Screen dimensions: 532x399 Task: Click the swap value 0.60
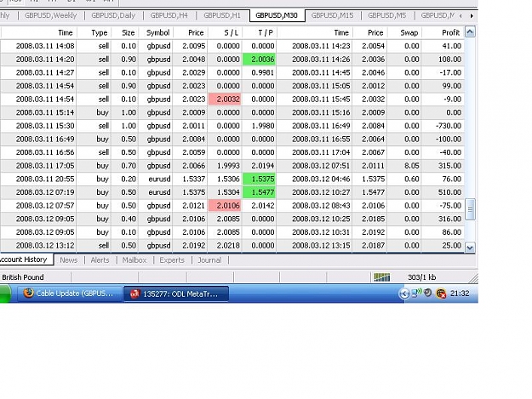coord(411,179)
